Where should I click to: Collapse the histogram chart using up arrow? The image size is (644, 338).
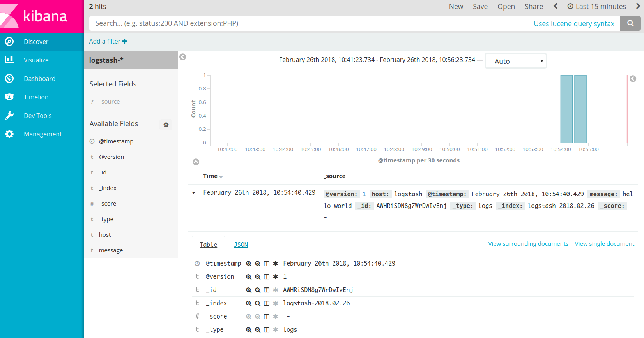coord(196,162)
